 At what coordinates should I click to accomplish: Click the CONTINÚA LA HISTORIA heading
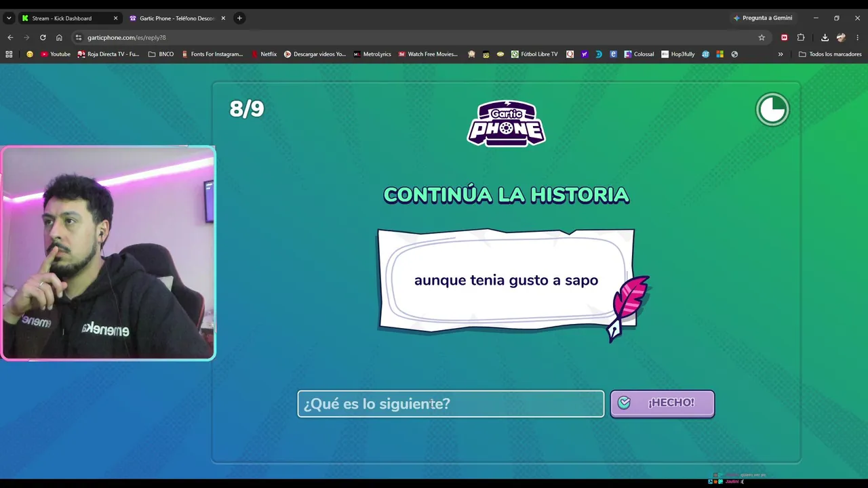507,195
